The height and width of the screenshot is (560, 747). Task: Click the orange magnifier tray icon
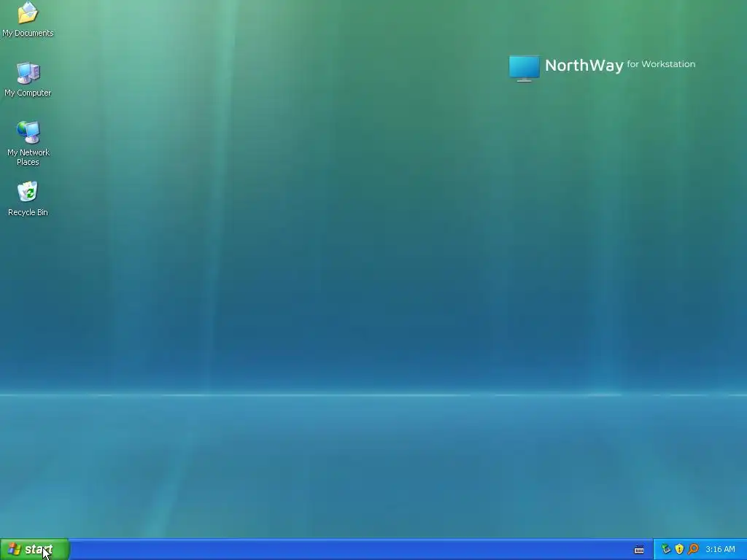coord(693,550)
